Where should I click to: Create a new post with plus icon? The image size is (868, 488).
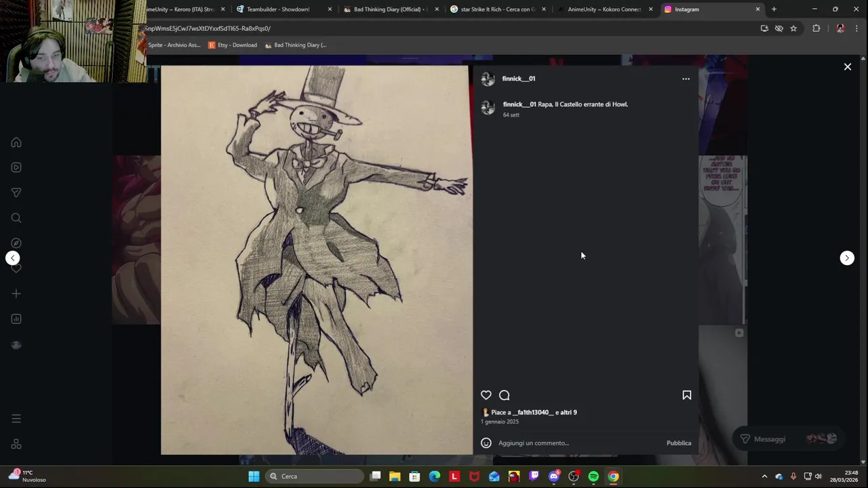pyautogui.click(x=16, y=293)
